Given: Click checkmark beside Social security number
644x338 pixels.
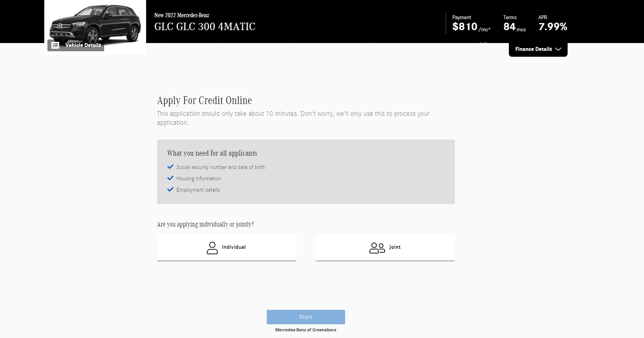Looking at the screenshot, I should coord(170,167).
